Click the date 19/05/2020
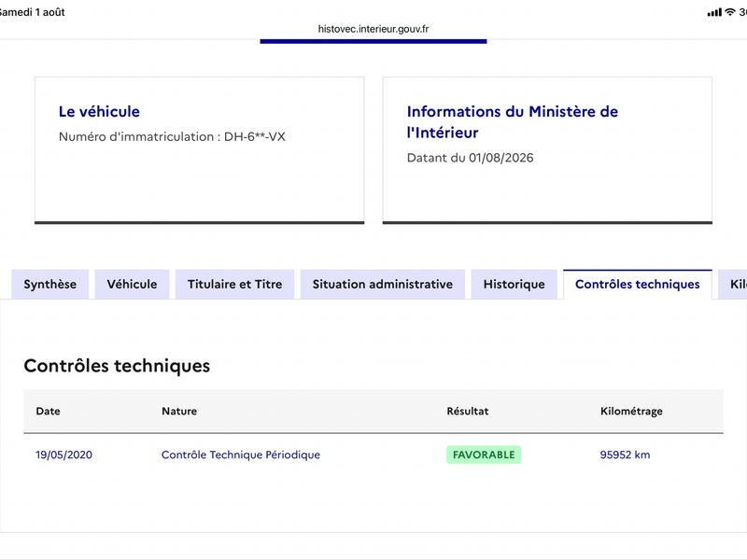747x560 pixels. (x=63, y=455)
